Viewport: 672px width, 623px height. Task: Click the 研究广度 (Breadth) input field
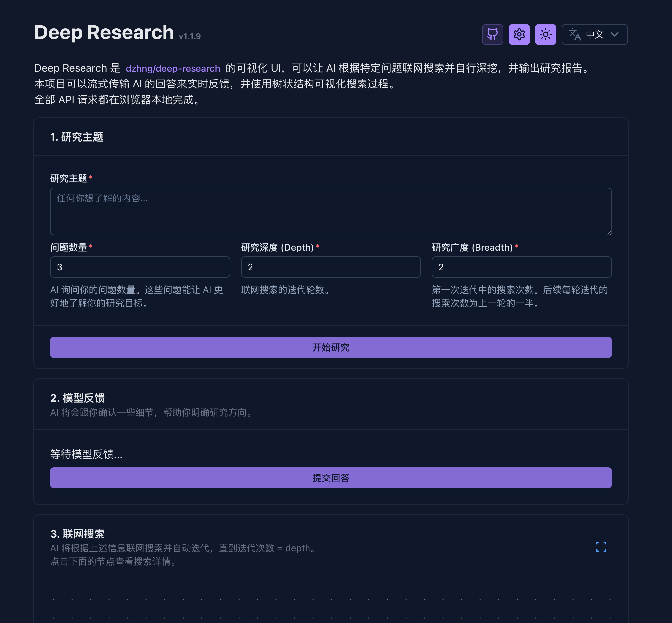pyautogui.click(x=522, y=267)
